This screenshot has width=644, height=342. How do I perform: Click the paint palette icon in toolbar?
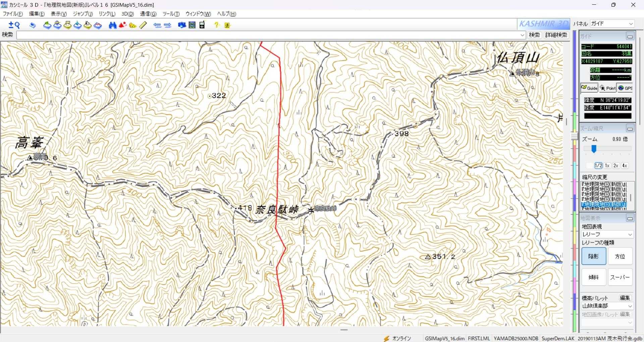coord(132,25)
